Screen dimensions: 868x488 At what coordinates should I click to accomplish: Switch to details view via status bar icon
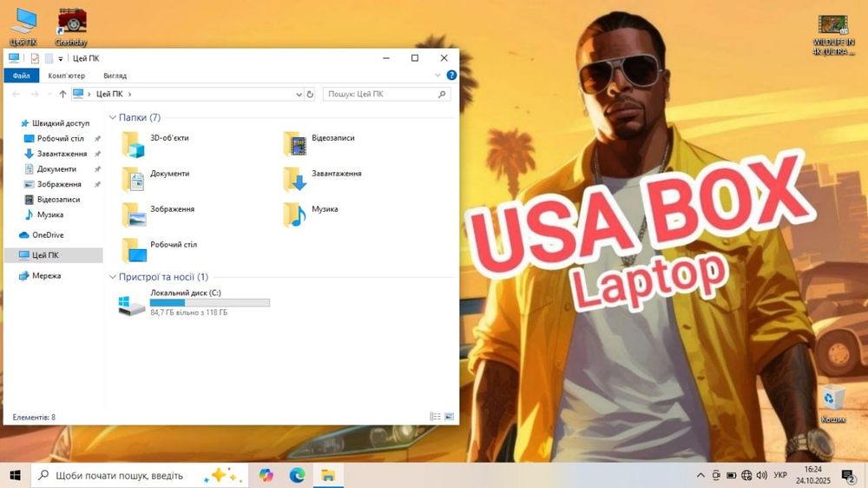(435, 417)
